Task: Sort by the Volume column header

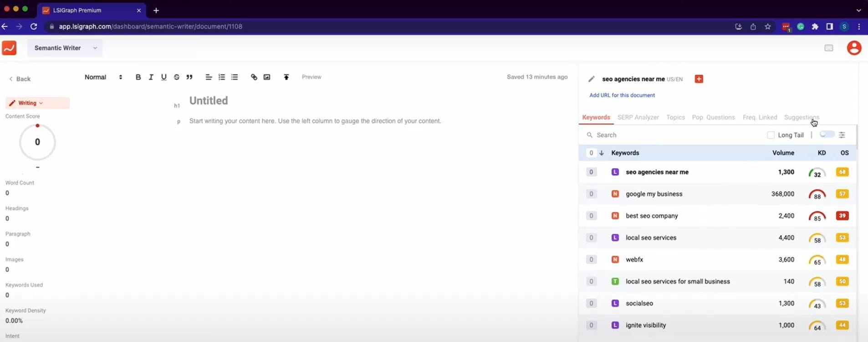Action: 783,153
